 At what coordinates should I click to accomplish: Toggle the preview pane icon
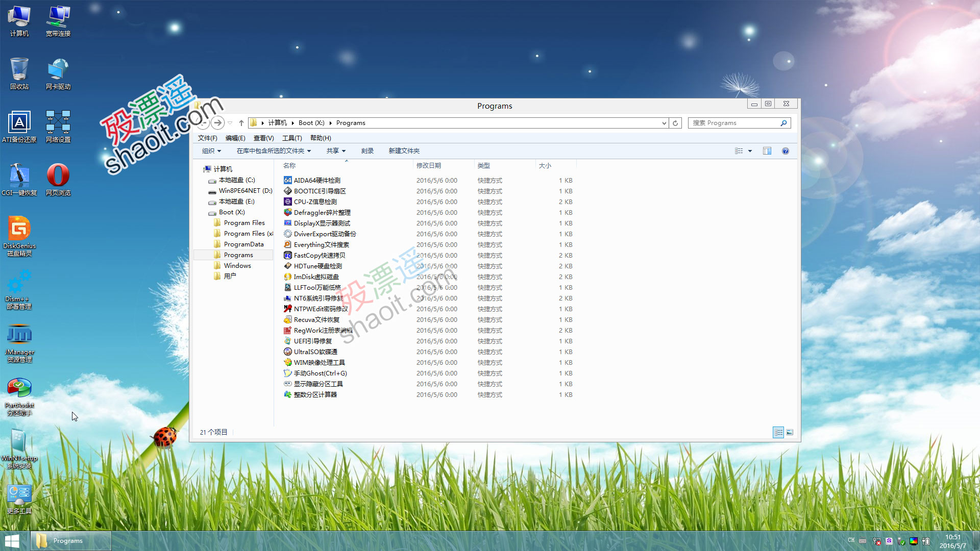767,151
